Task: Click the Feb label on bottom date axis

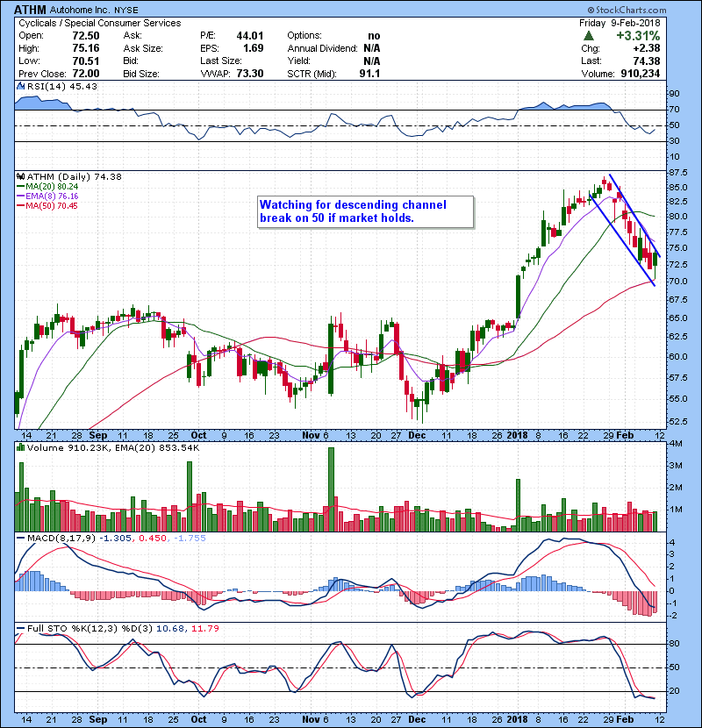Action: point(625,719)
